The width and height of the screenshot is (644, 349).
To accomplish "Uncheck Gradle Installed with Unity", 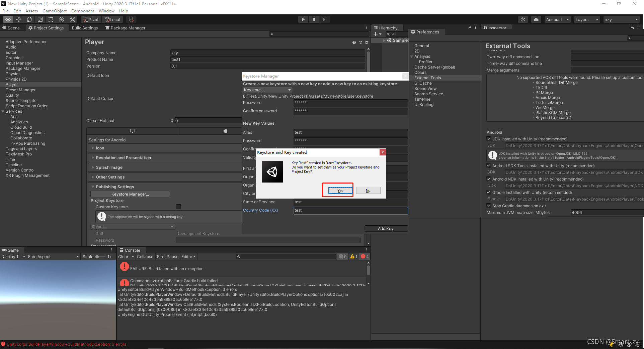I will [x=489, y=192].
